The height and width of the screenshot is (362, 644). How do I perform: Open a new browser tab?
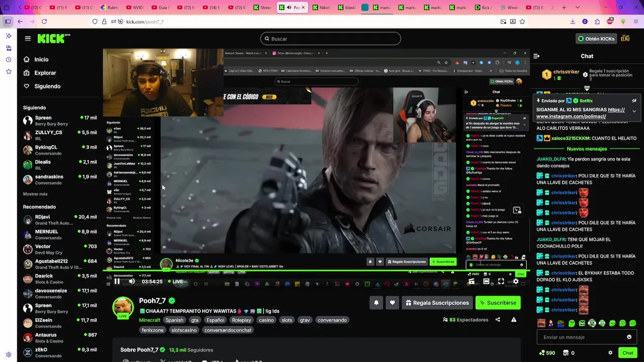pos(564,8)
